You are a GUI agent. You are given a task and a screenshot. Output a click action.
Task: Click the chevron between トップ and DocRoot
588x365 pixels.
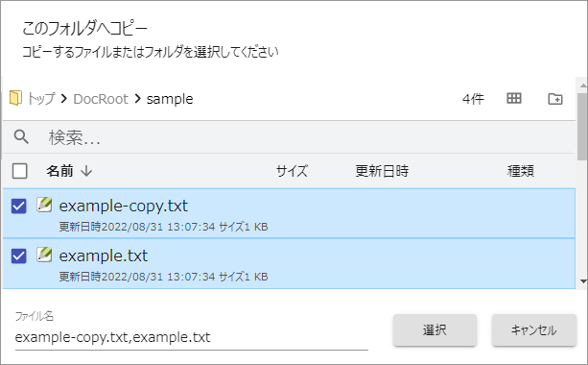tap(64, 99)
